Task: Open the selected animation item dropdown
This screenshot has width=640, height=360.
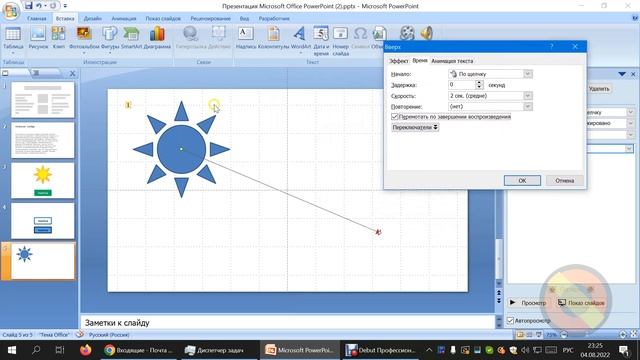Action: tap(629, 149)
